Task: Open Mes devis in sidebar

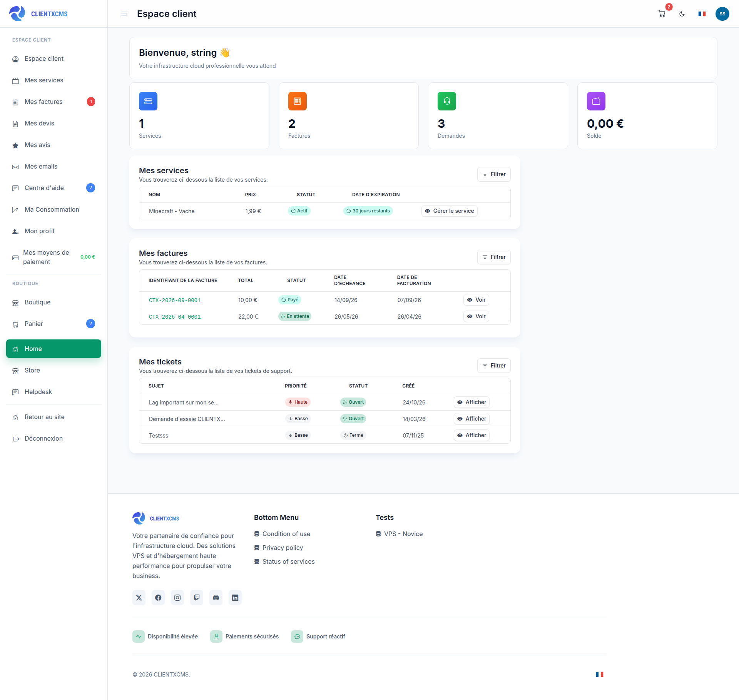Action: [54, 123]
